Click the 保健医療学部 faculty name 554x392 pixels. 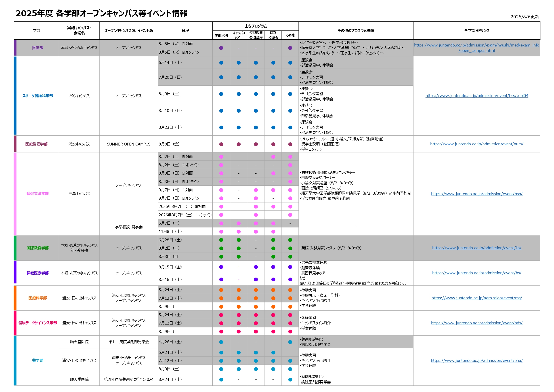pos(38,273)
